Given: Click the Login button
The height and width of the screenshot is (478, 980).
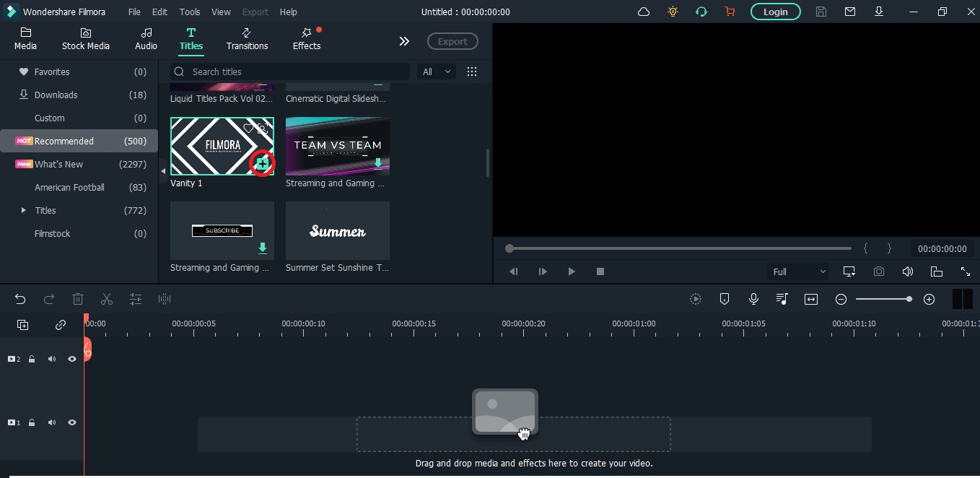Looking at the screenshot, I should (x=775, y=12).
